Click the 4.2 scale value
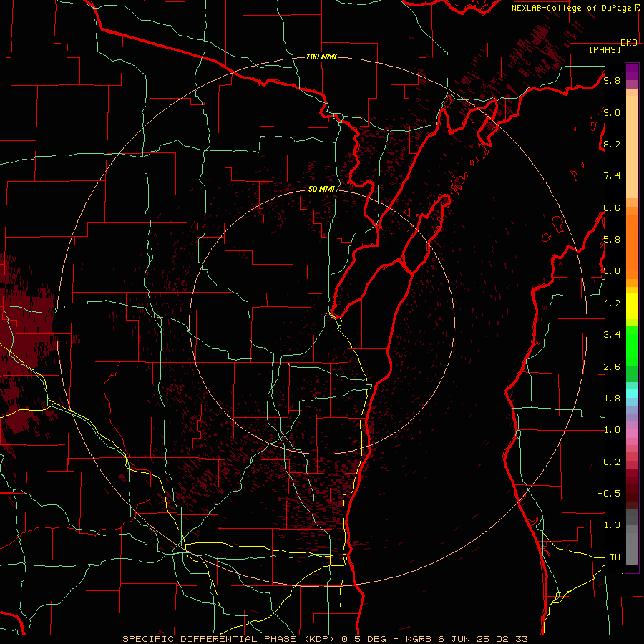The image size is (644, 644). pyautogui.click(x=612, y=303)
